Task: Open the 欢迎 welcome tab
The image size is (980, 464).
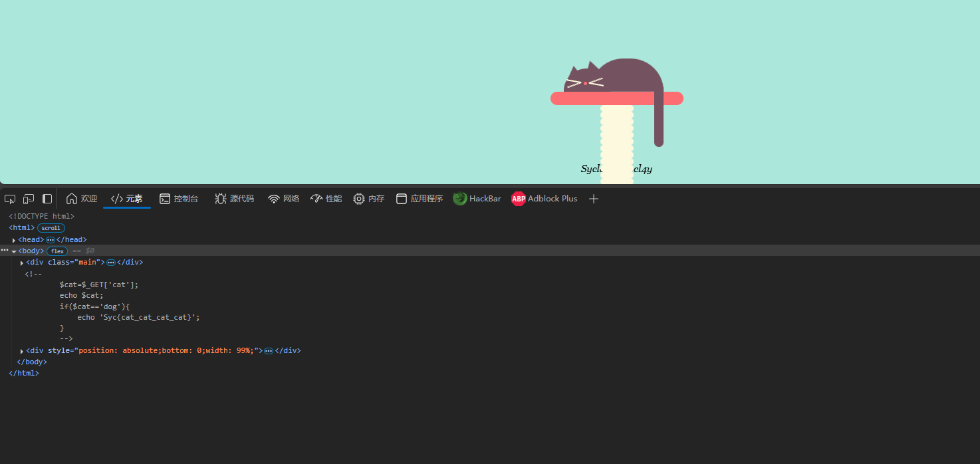Action: (82, 199)
